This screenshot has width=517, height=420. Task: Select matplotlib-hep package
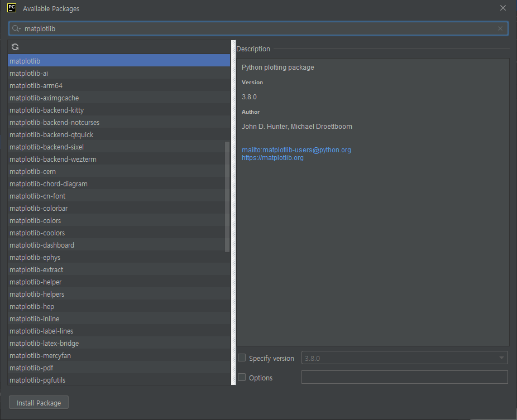119,307
